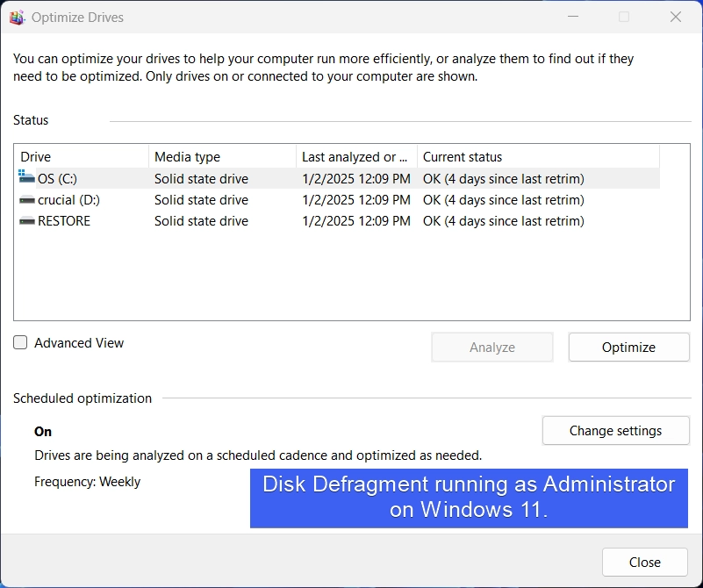
Task: Enable the Advanced View checkbox
Action: coord(20,342)
